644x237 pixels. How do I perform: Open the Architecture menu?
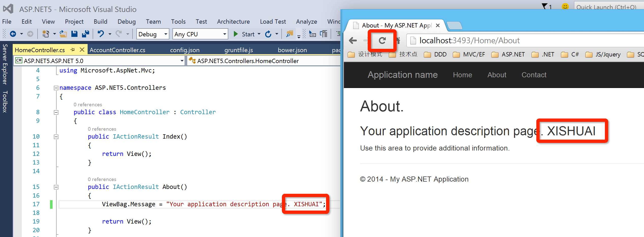click(x=233, y=22)
